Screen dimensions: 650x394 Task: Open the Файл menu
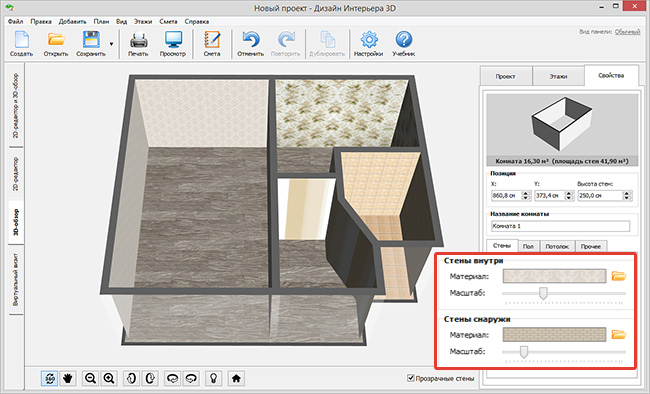tap(15, 22)
